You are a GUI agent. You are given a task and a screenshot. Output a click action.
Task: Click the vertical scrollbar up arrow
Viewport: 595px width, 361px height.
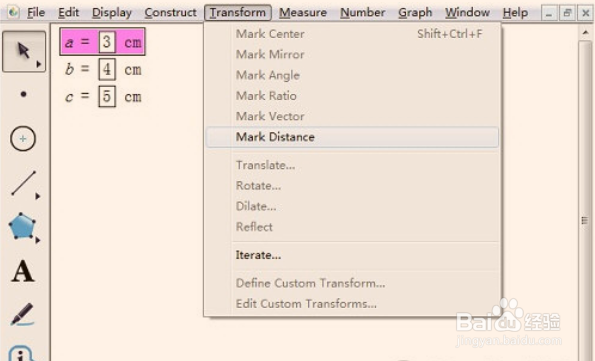click(x=586, y=33)
